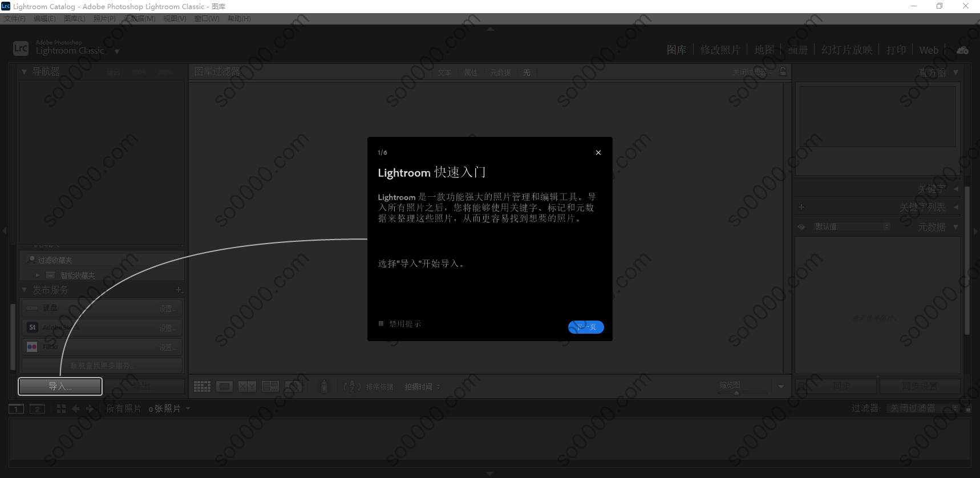Image resolution: width=980 pixels, height=478 pixels.
Task: Open the 修改照片 Develop module
Action: point(720,50)
